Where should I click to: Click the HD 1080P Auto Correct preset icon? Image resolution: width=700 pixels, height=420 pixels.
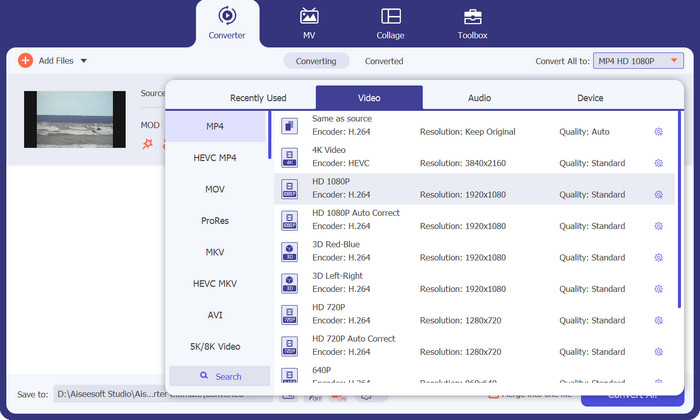290,220
